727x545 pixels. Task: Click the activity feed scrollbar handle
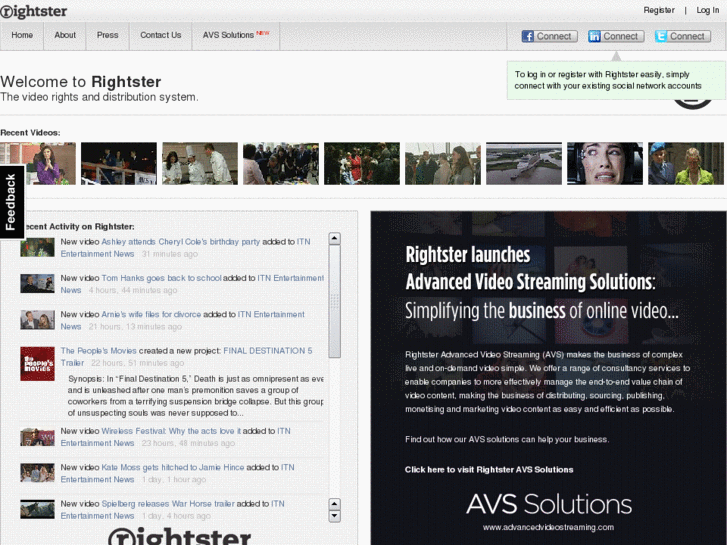(334, 301)
